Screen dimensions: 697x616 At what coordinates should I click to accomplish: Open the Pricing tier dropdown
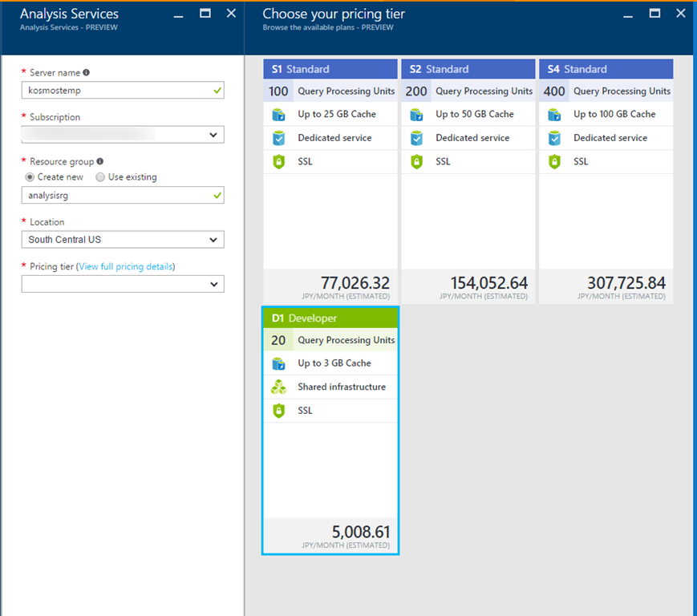pyautogui.click(x=123, y=284)
